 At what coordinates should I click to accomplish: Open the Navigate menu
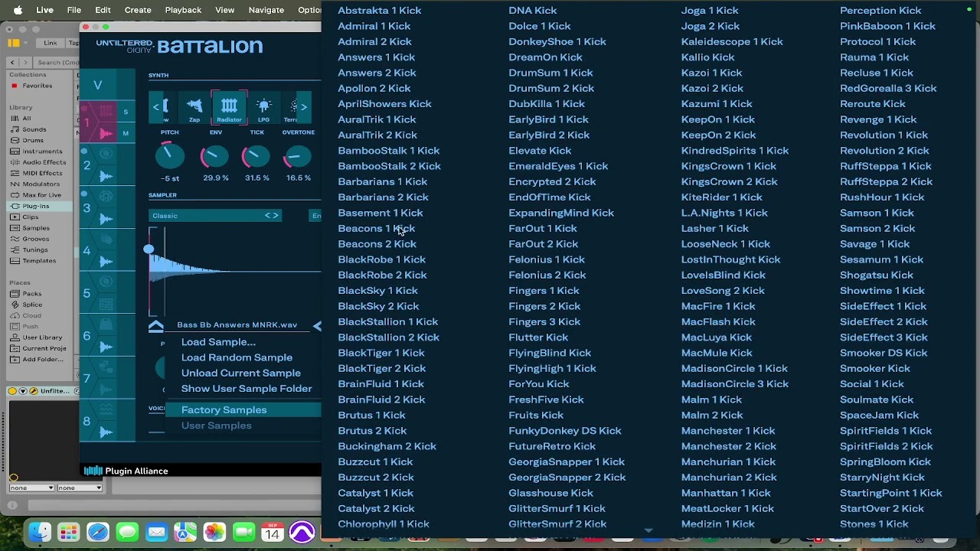point(266,10)
